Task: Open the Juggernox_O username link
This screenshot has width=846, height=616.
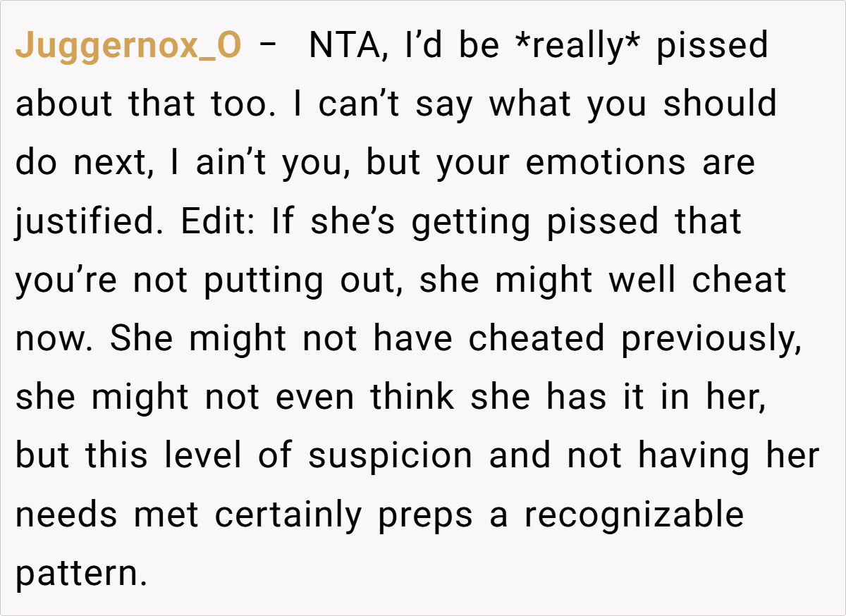Action: tap(128, 47)
